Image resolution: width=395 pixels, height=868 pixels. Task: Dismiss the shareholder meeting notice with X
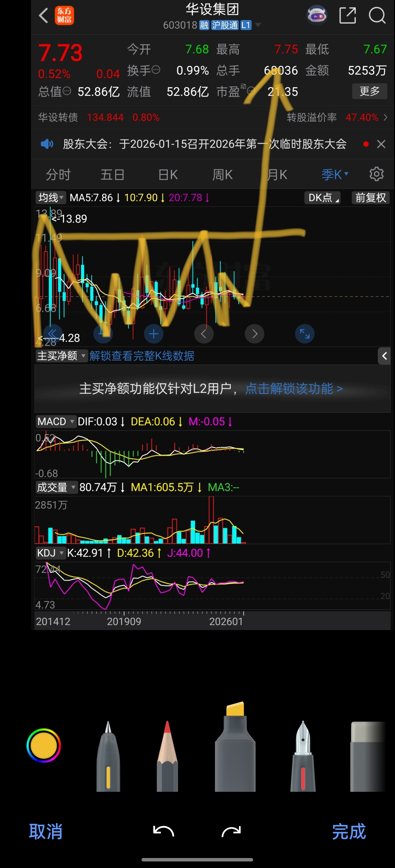[x=381, y=144]
